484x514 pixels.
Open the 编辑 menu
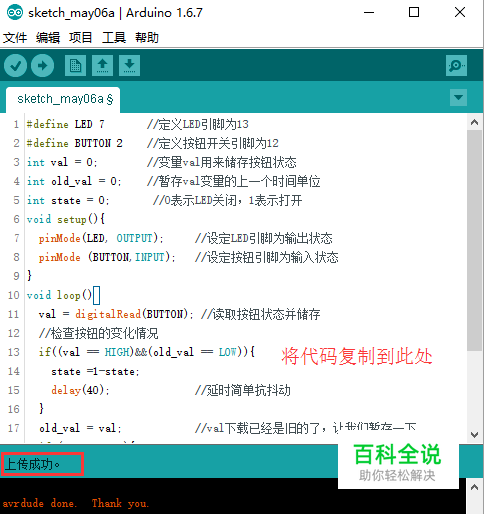(x=48, y=37)
